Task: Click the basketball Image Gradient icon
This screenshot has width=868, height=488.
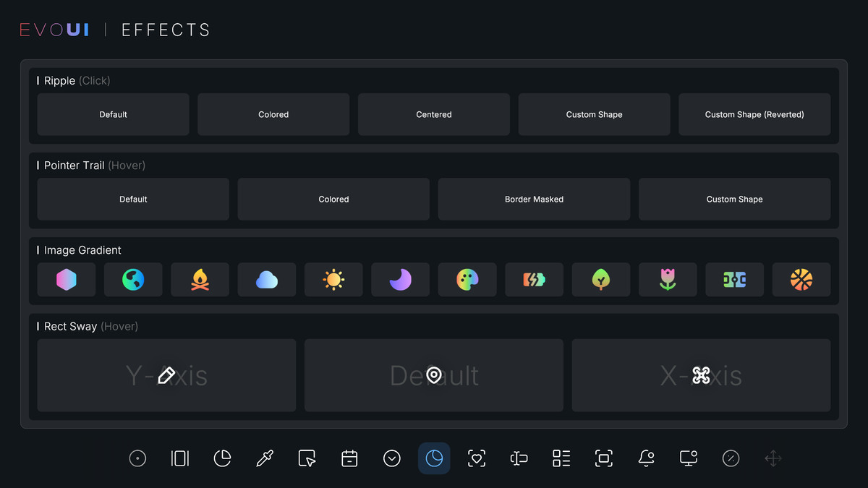Action: click(801, 279)
